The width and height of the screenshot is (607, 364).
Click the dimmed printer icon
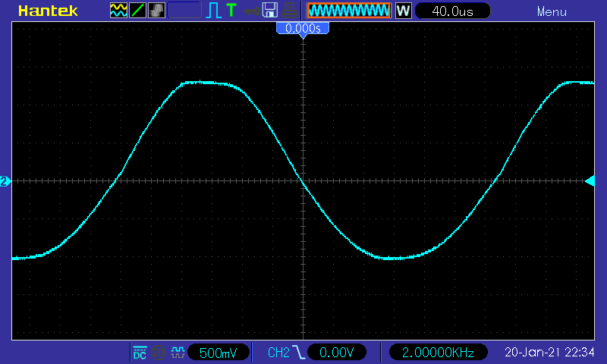coord(289,11)
